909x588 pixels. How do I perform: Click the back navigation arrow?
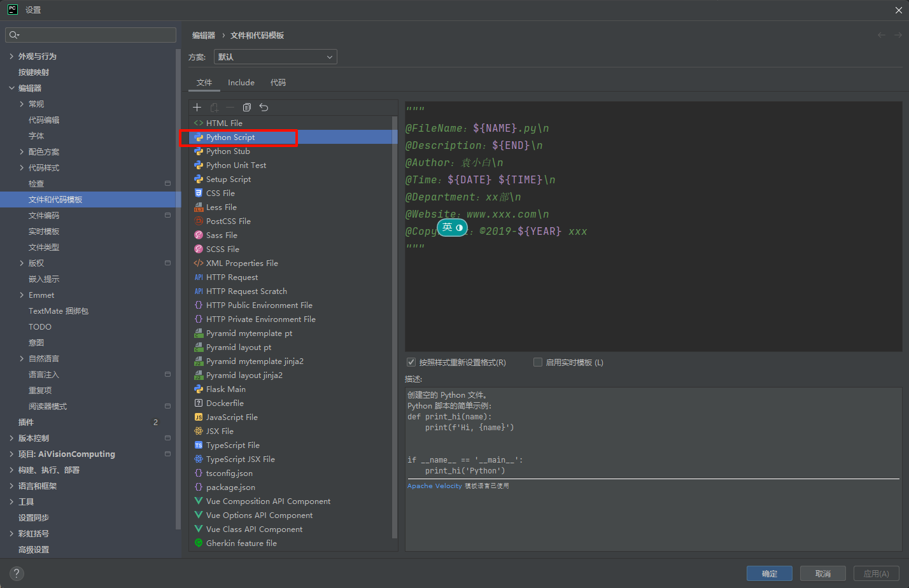[x=882, y=36]
